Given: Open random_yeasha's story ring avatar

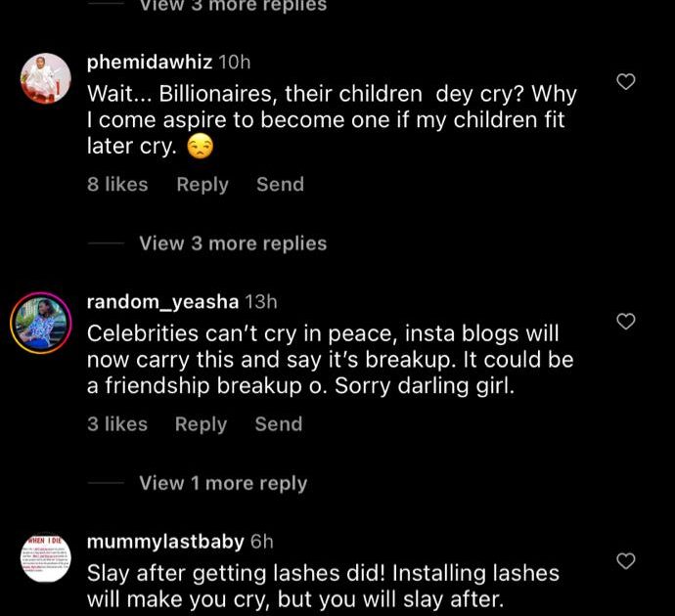Looking at the screenshot, I should (x=40, y=321).
